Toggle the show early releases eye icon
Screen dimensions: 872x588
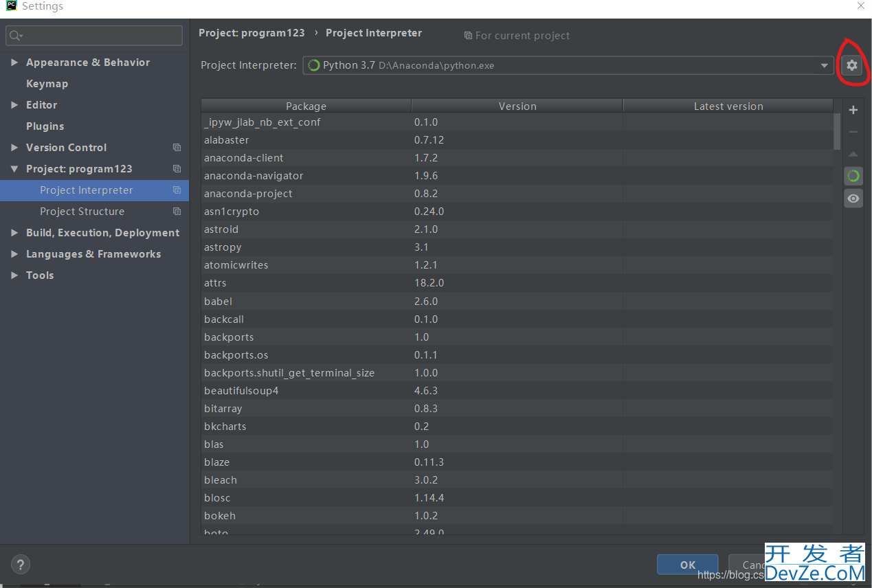pyautogui.click(x=853, y=199)
